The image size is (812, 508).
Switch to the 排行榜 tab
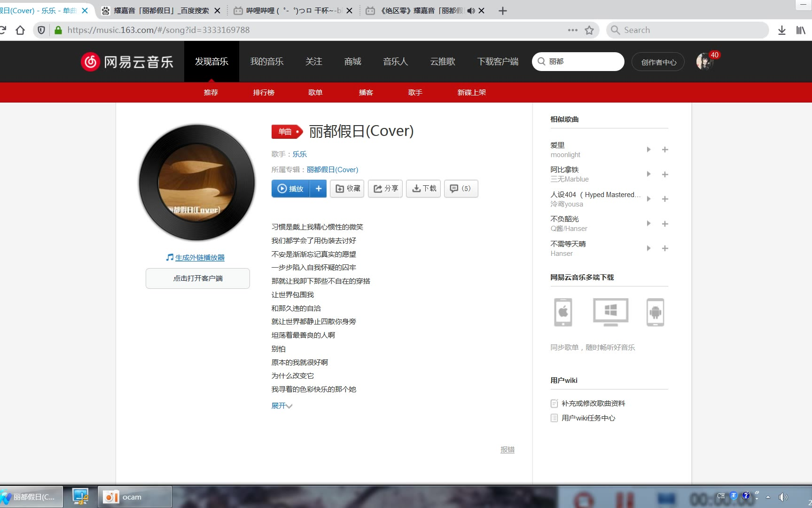(x=264, y=93)
